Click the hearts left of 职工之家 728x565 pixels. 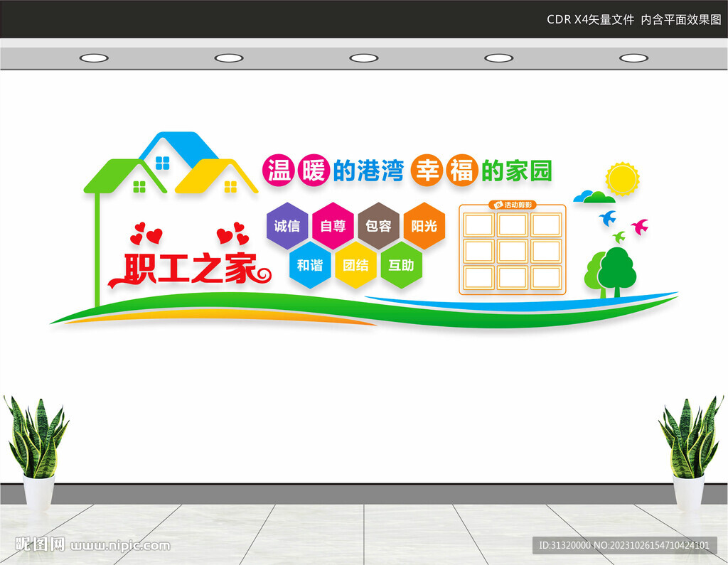146,234
